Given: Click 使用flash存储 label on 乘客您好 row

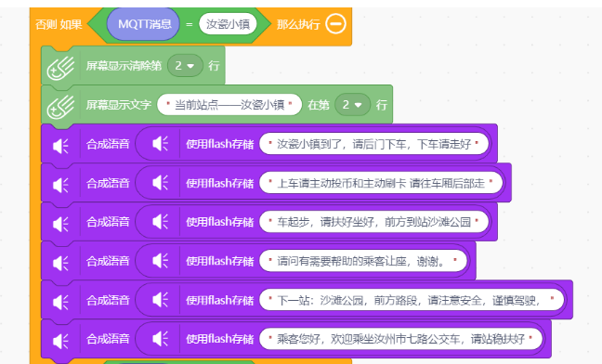Looking at the screenshot, I should [x=219, y=339].
